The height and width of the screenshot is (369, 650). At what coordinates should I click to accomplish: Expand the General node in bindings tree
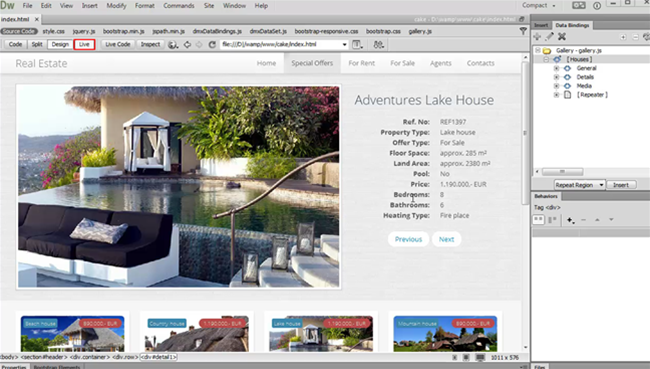coord(557,68)
